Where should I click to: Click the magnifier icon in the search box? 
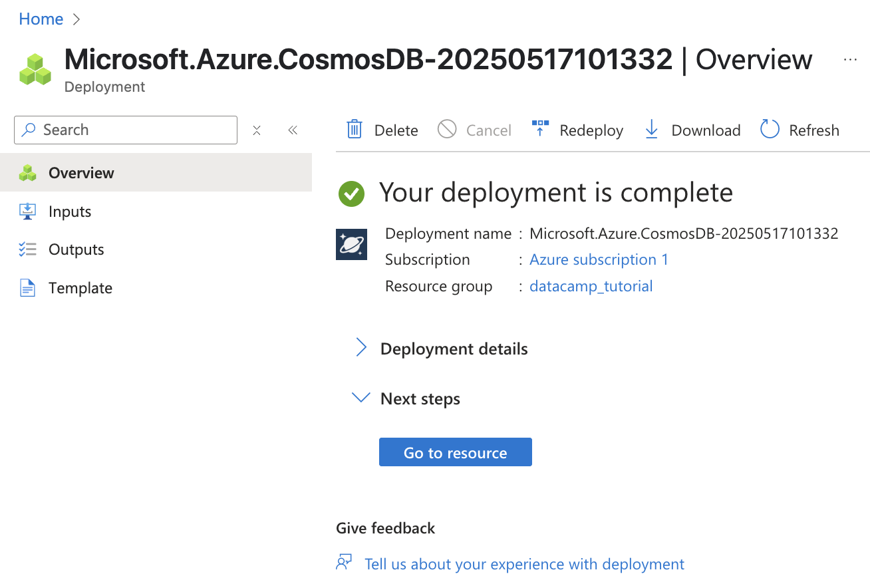(29, 130)
